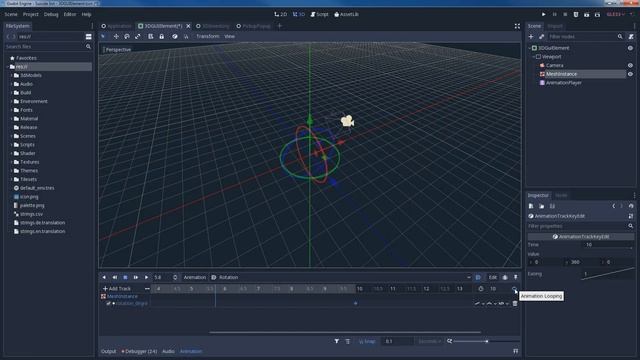Switch to the Script workspace
This screenshot has height=360, width=640.
point(319,14)
